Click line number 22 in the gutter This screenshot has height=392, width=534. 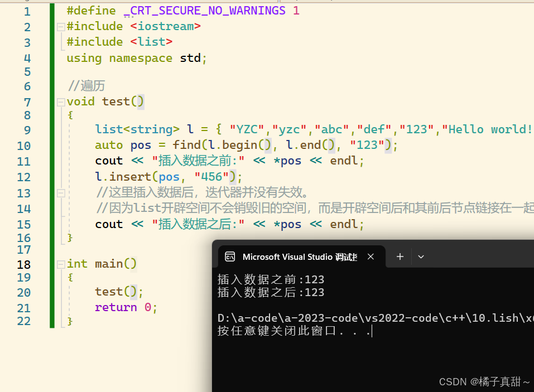pyautogui.click(x=24, y=321)
